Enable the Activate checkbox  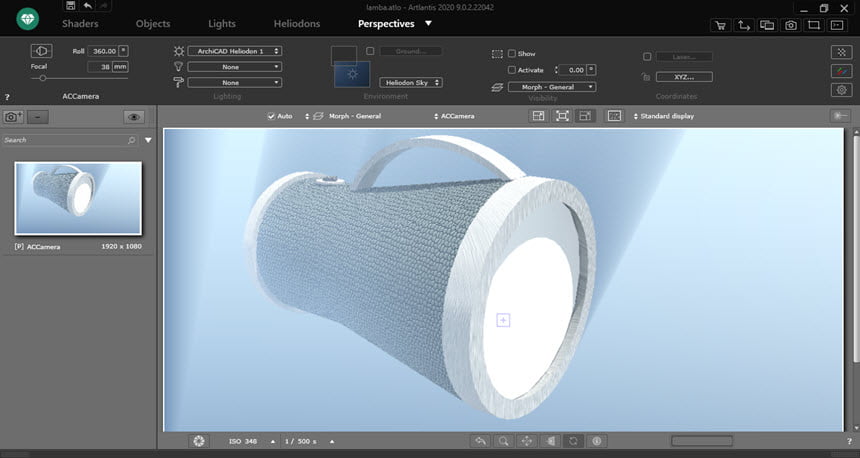coord(512,70)
